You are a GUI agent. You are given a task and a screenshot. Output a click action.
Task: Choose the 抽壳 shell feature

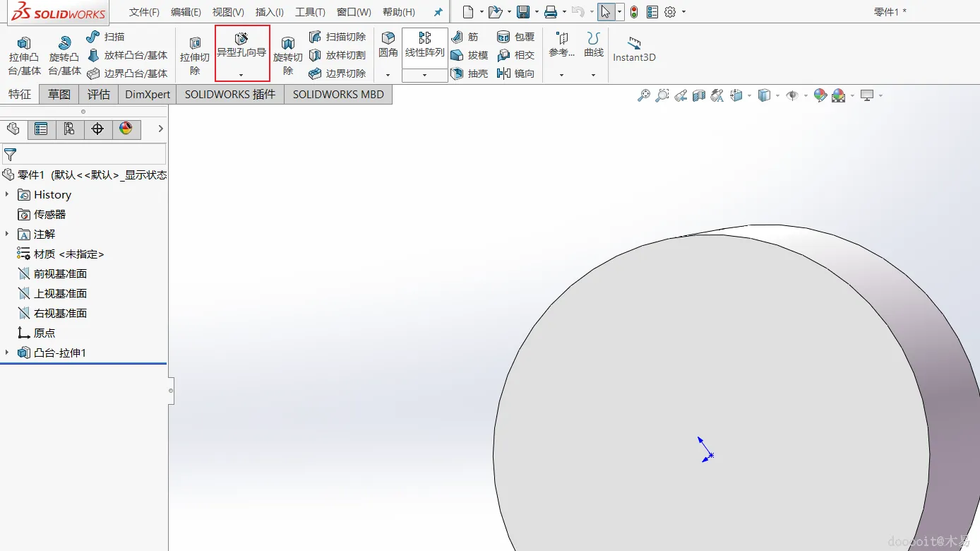click(x=470, y=73)
